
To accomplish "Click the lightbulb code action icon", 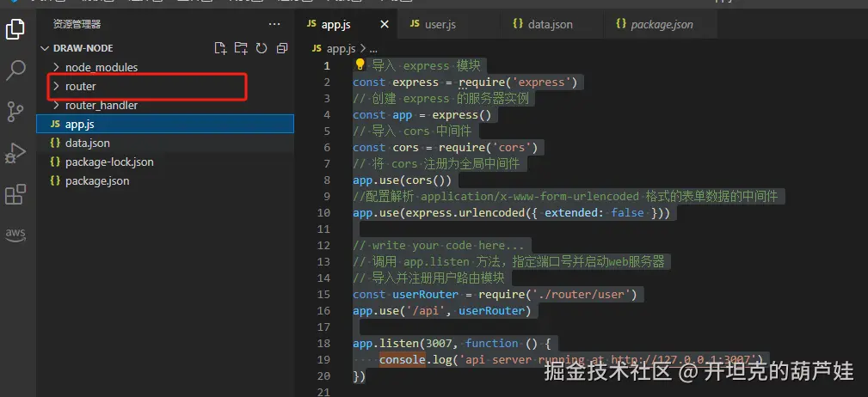I will (x=360, y=64).
